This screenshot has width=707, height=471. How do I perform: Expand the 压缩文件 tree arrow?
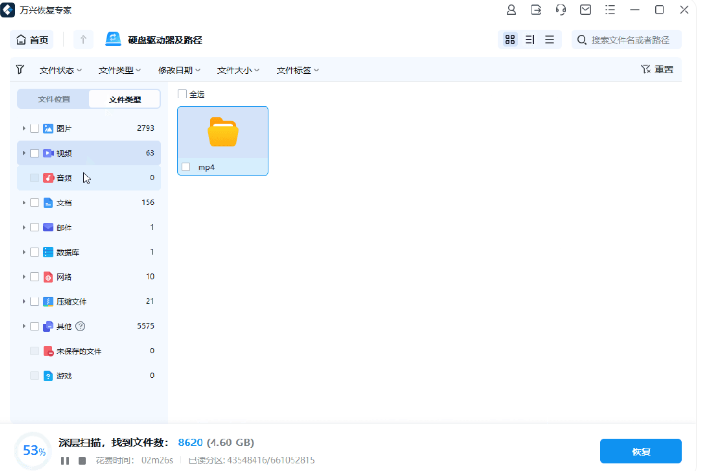tap(23, 302)
